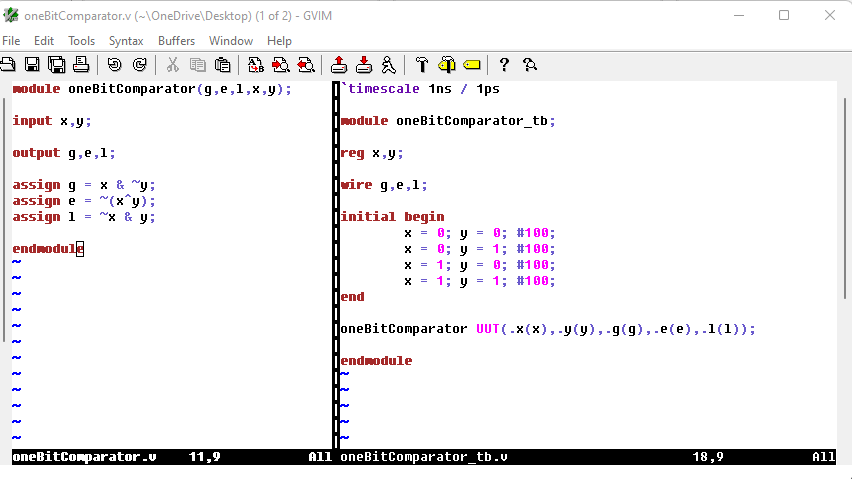Screen dimensions: 852x479
Task: Click the Undo toolbar icon
Action: click(114, 65)
